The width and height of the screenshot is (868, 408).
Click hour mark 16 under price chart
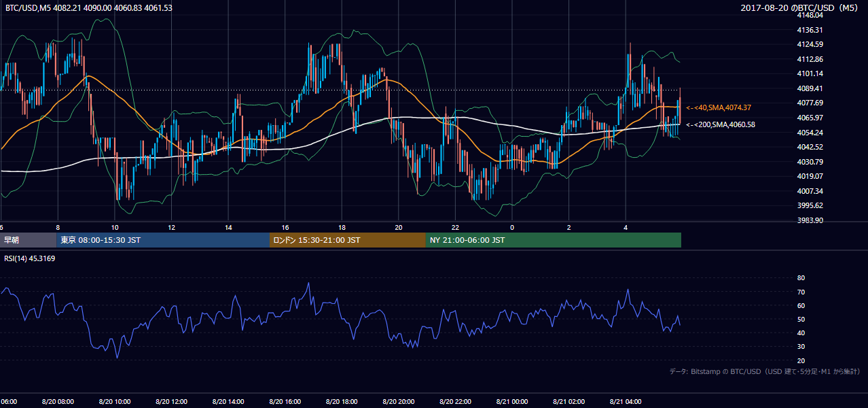285,228
